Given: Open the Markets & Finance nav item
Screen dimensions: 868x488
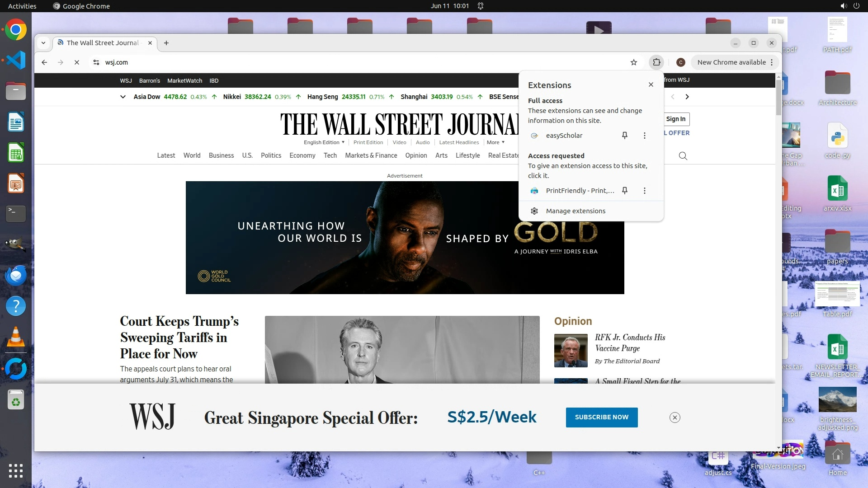Looking at the screenshot, I should (x=371, y=155).
